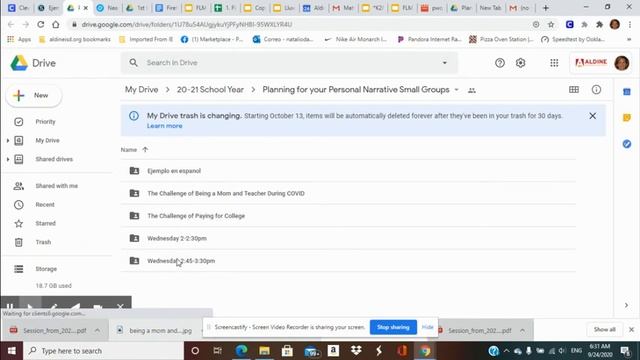Reverse the Name sort direction arrow
The height and width of the screenshot is (360, 640).
pos(145,150)
